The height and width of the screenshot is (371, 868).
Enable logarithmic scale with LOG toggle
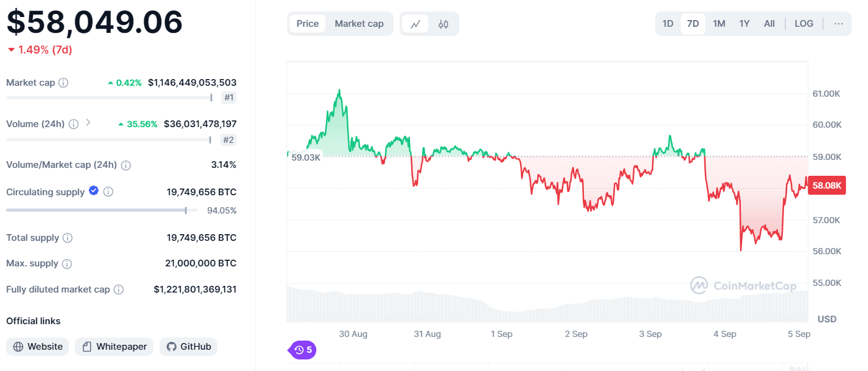804,23
